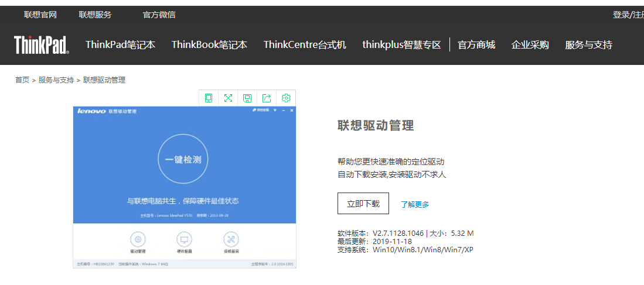Click 登录/注册 at the top right
The width and height of the screenshot is (644, 285).
[x=628, y=15]
